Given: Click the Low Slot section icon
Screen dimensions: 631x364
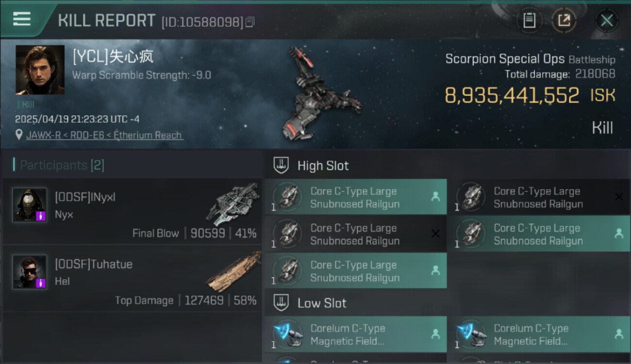Looking at the screenshot, I should coord(282,303).
